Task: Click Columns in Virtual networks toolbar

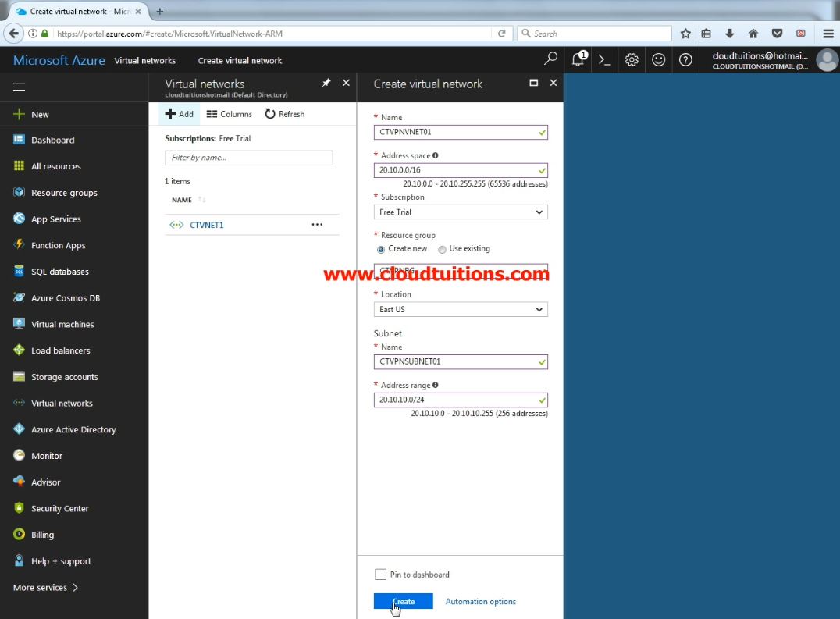Action: [x=229, y=114]
